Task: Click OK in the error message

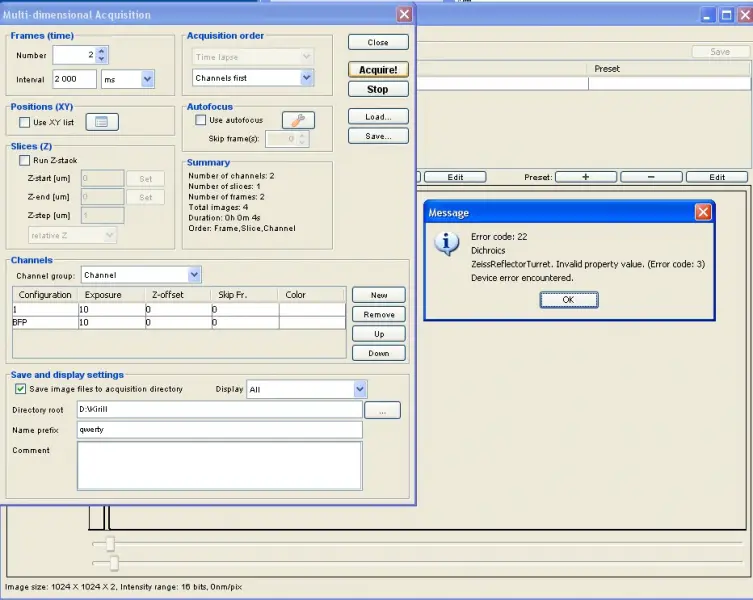Action: pos(569,300)
